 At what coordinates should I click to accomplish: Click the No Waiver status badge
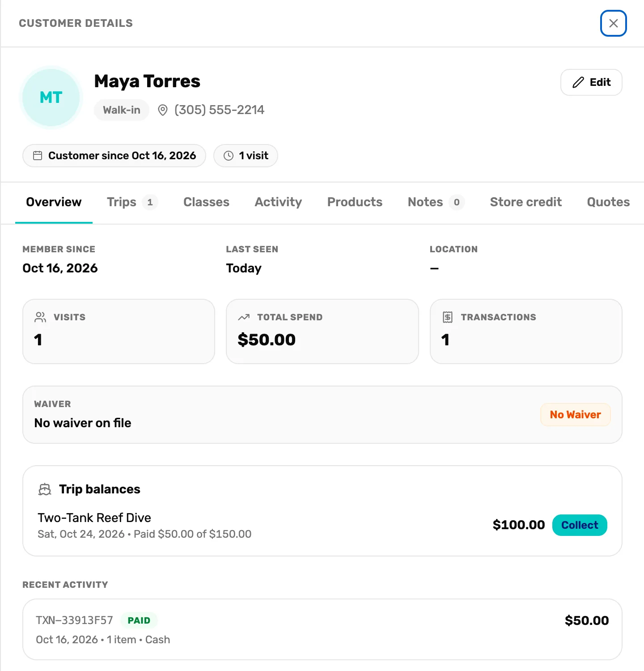point(575,415)
